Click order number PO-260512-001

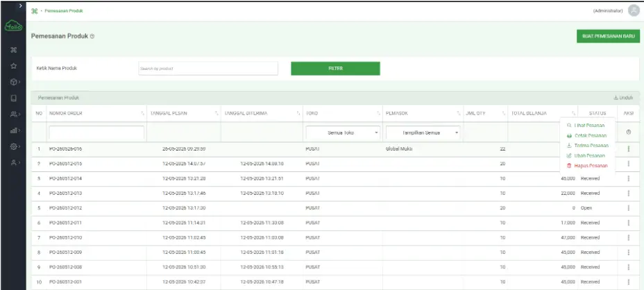tap(66, 282)
